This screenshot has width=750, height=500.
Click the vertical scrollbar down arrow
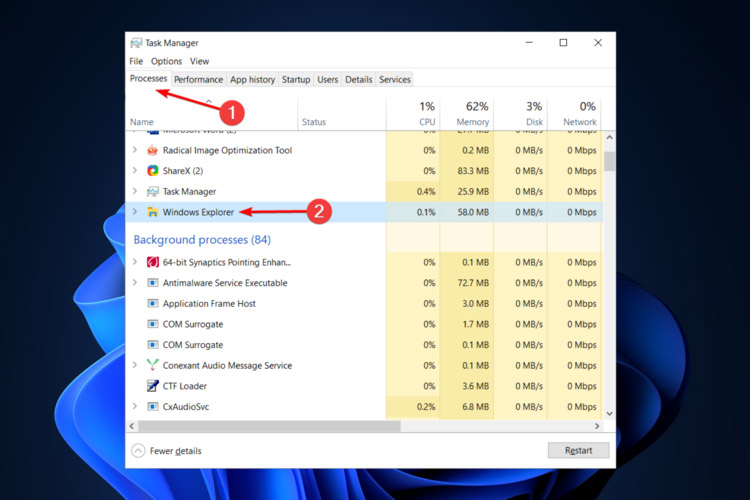coord(610,411)
